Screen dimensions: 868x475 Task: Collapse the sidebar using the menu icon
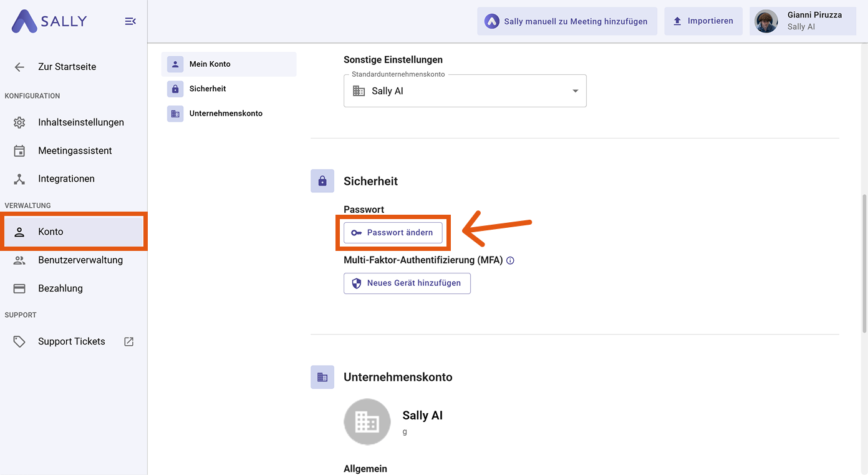click(130, 21)
